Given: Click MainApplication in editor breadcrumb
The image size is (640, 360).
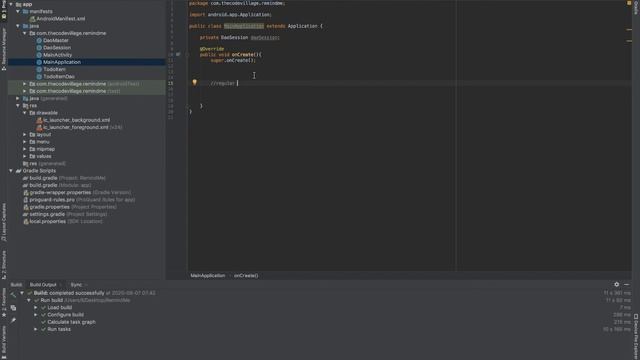Looking at the screenshot, I should 207,276.
